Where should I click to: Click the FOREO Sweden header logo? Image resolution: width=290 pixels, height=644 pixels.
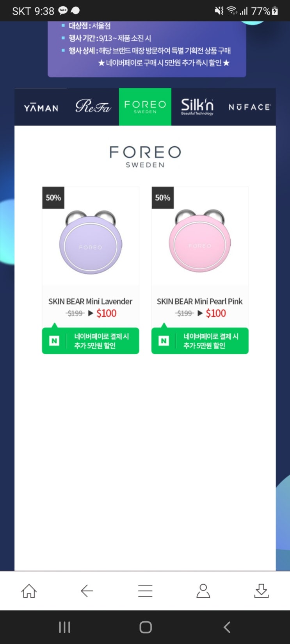coord(145,157)
